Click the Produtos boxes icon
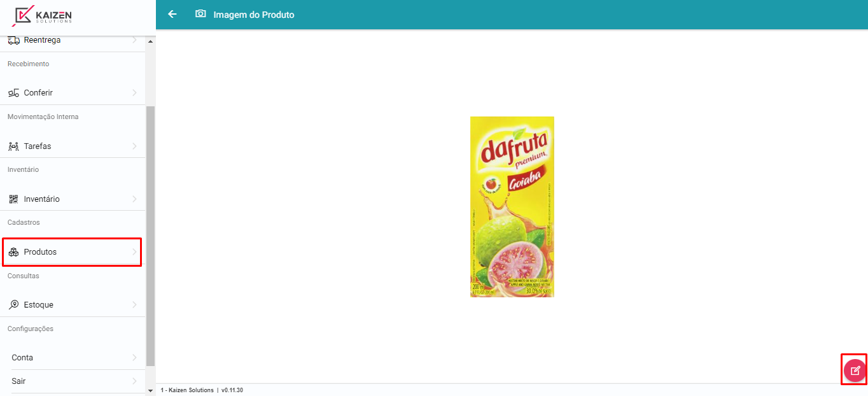 13,252
